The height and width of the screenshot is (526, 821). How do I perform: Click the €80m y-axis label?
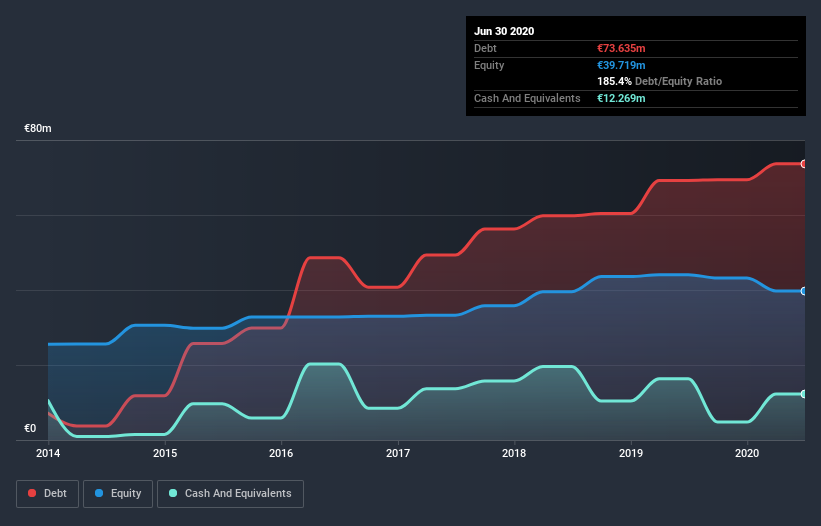(38, 129)
